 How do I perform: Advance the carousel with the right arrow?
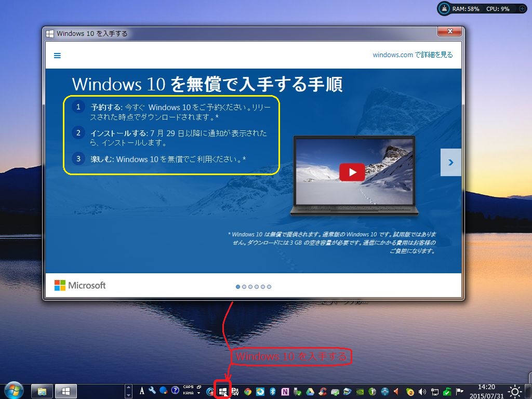coord(450,162)
